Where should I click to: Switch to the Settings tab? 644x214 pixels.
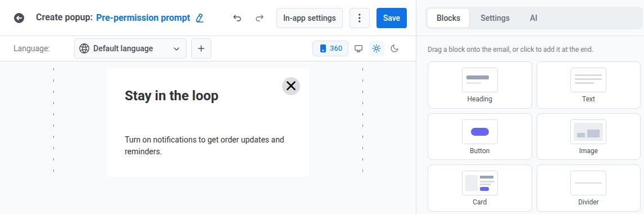pyautogui.click(x=495, y=18)
